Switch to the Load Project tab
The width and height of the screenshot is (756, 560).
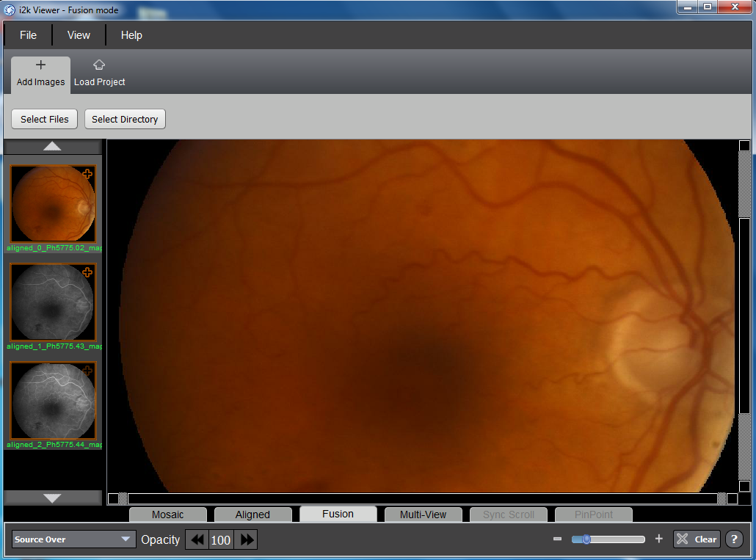click(99, 75)
